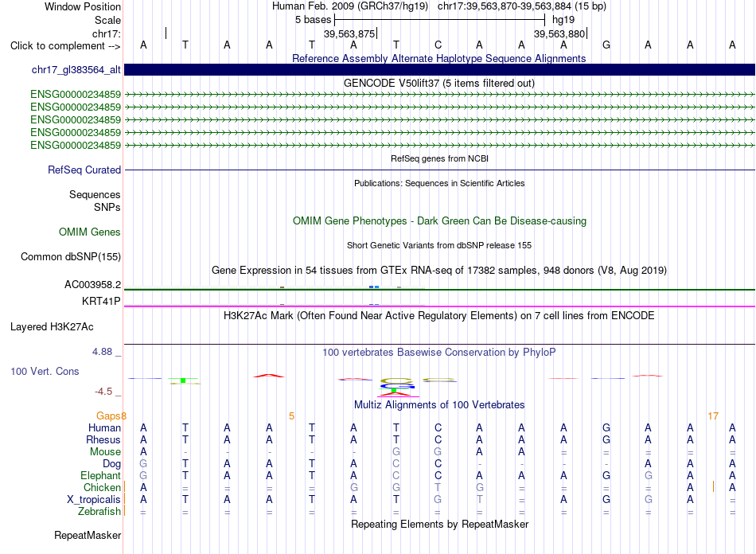Click the chr17:39,563,870-39,563,884 position text
This screenshot has height=554, width=756.
point(505,6)
